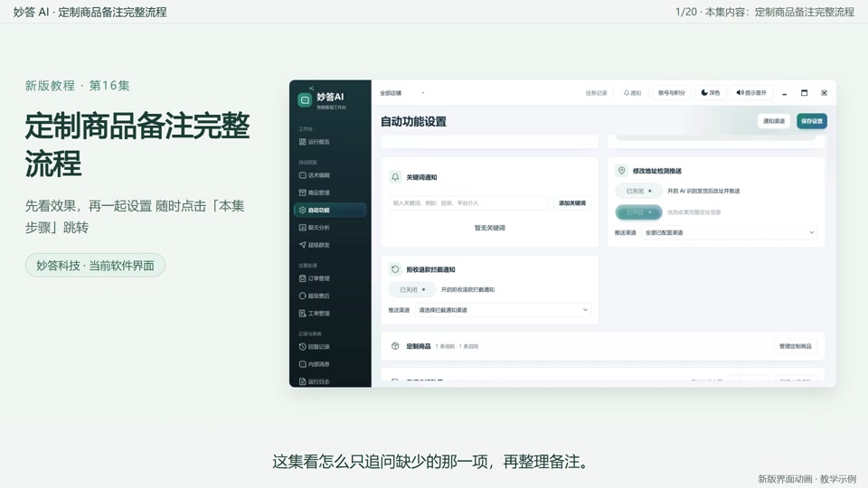Click the 定制商品 section title
Screen dimensions: 868x488
pyautogui.click(x=419, y=346)
